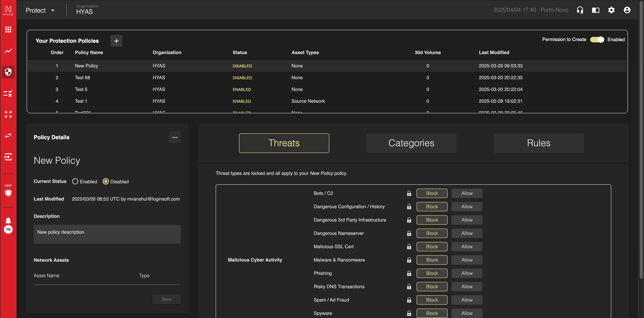644x318 pixels.
Task: Click the page vertical scrollbar
Action: (x=641, y=140)
